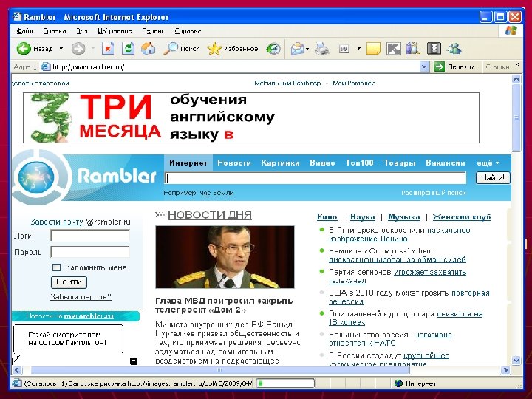Open the Messenger people icon
This screenshot has width=532, height=399.
454,49
